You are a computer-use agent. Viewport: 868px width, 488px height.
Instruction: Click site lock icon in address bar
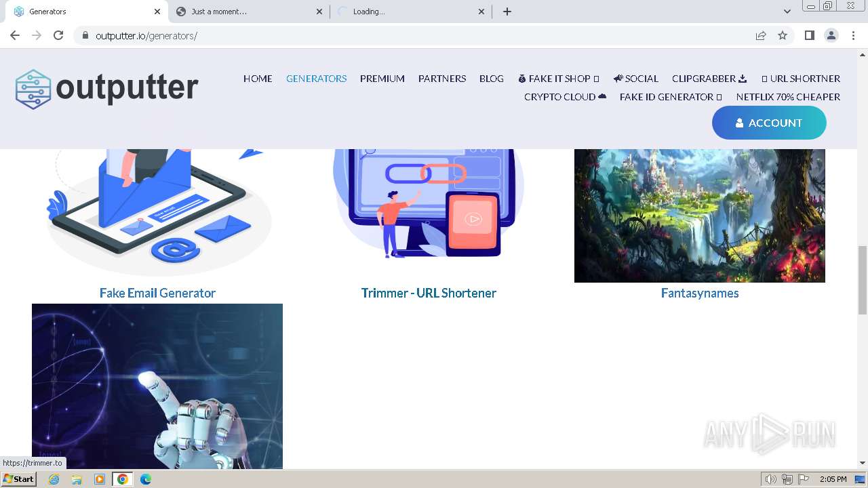coord(85,35)
